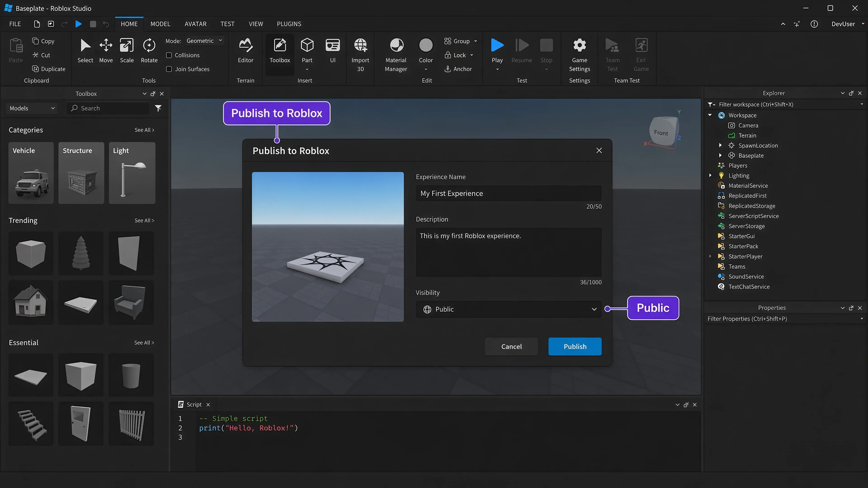Click the Toolbox Search field
The image size is (868, 488).
click(108, 108)
